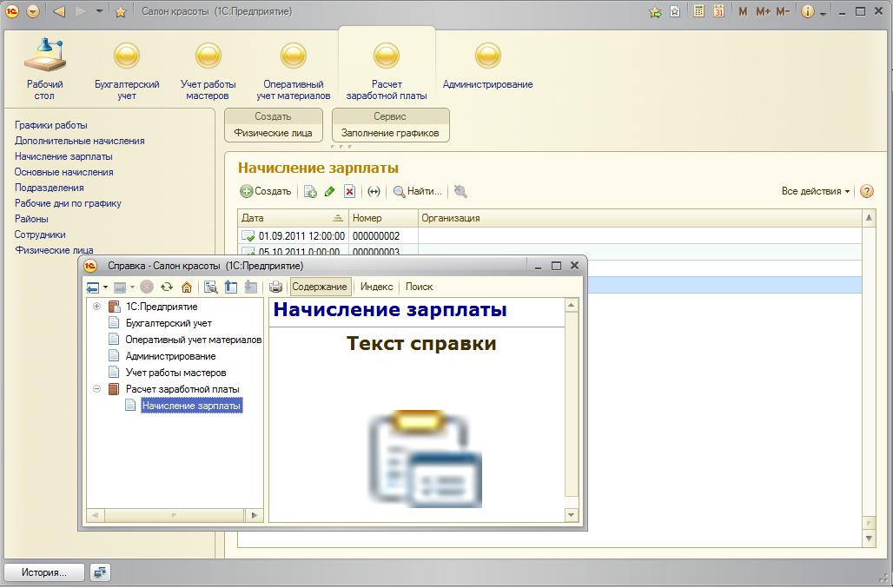Open the "Рабочий стол" section
The height and width of the screenshot is (588, 893).
pos(44,69)
